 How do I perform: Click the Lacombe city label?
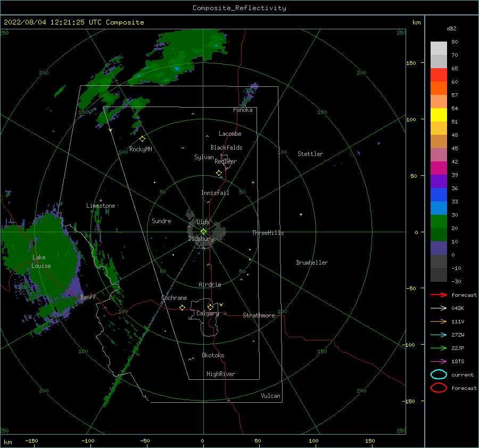tap(230, 134)
